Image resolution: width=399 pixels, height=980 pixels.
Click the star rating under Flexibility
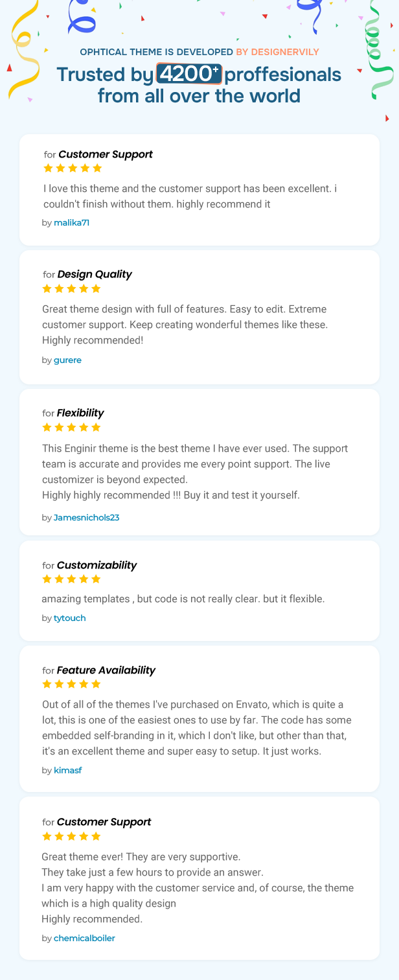coord(72,427)
